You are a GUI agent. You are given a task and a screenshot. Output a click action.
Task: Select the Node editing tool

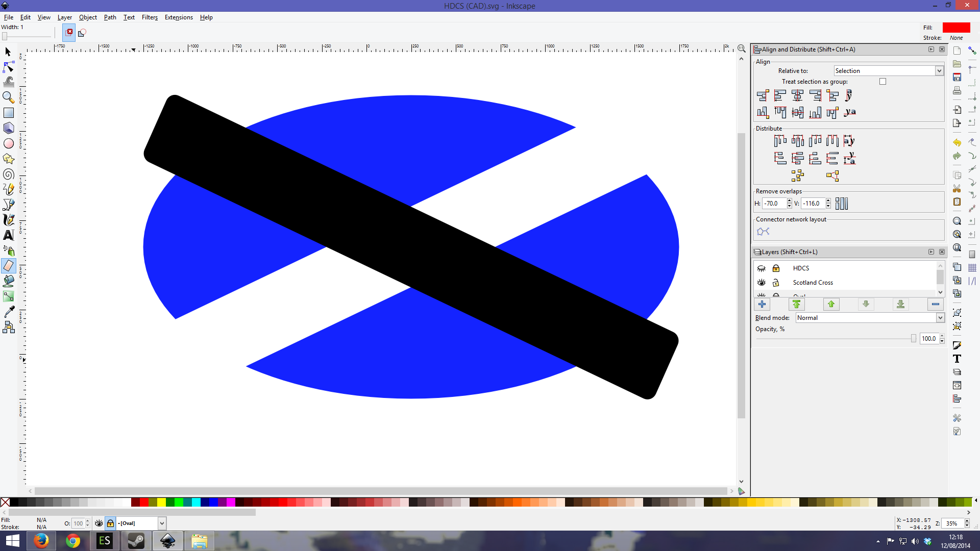click(8, 66)
